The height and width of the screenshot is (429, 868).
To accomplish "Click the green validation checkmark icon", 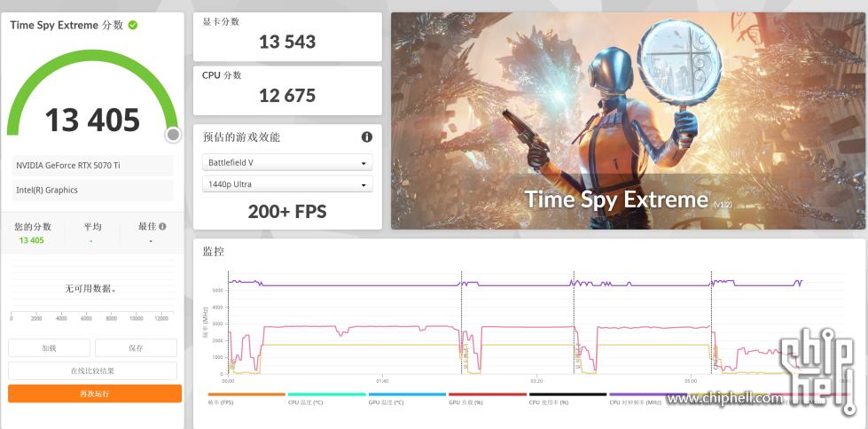I will [133, 25].
